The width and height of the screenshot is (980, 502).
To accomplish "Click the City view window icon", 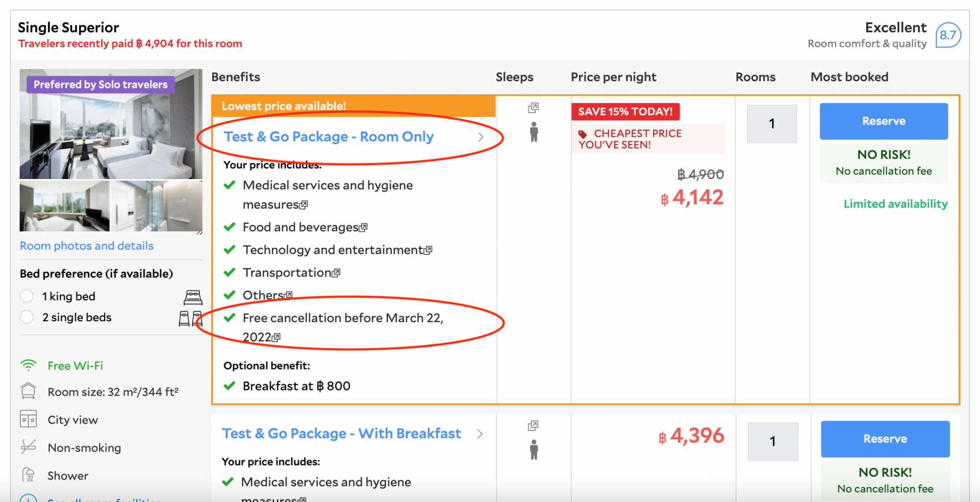I will pos(28,419).
